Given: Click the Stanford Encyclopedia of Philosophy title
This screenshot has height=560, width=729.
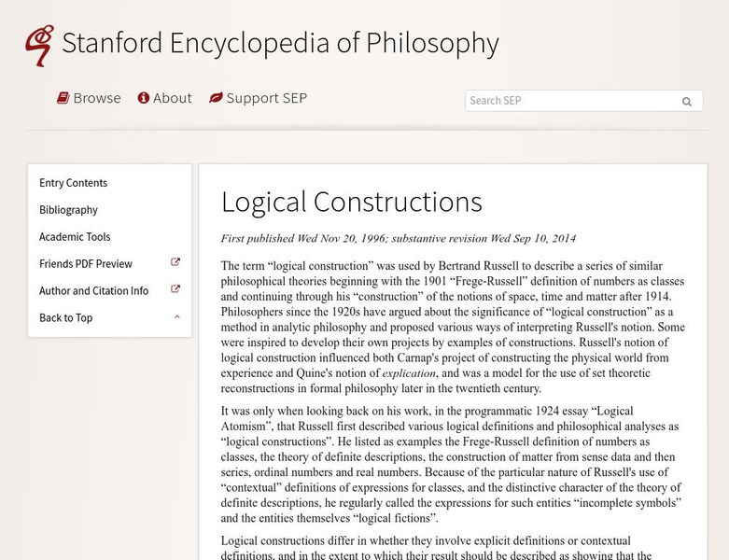Looking at the screenshot, I should pos(280,43).
